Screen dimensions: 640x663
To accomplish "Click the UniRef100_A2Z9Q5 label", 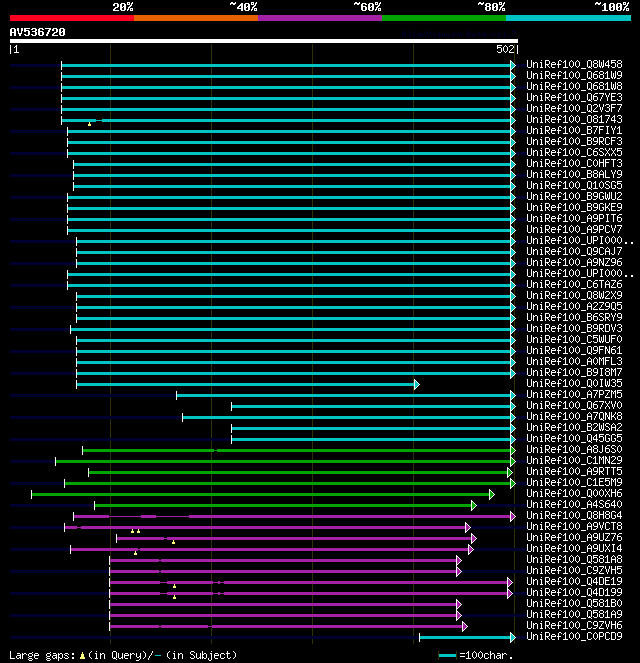I will point(574,306).
